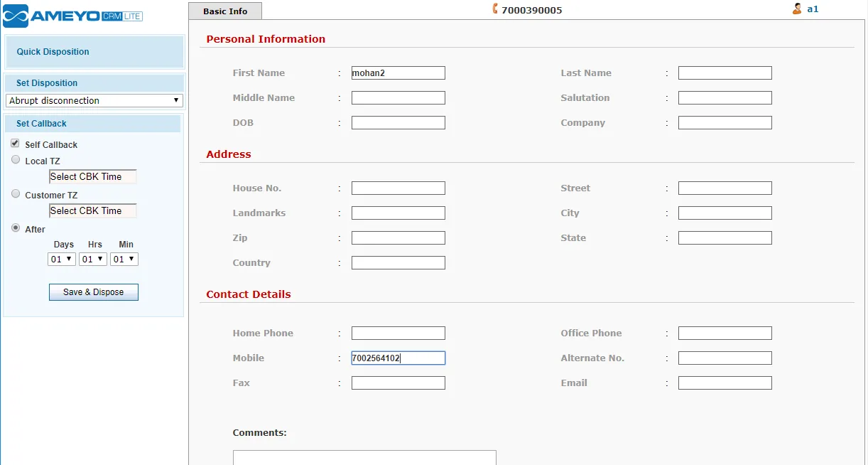Click the Fax input field

(398, 383)
